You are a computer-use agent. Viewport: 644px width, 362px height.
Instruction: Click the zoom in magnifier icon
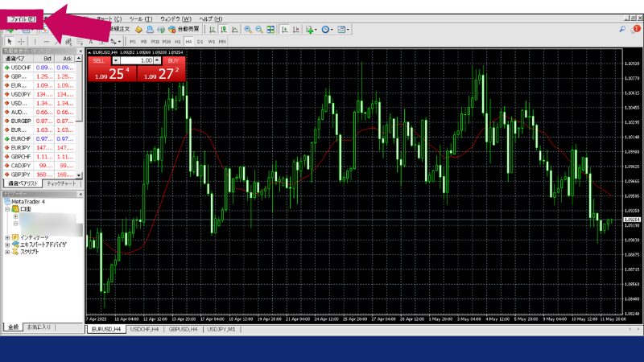point(247,30)
